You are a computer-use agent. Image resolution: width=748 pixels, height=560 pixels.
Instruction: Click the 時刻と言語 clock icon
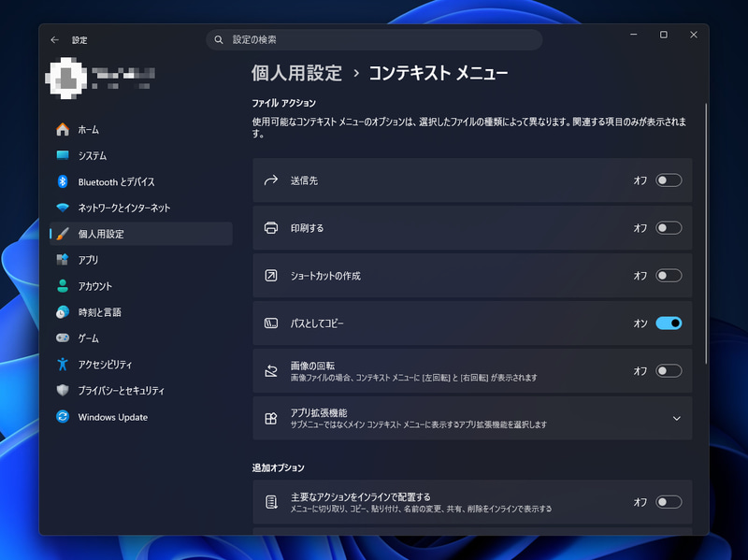(x=63, y=312)
